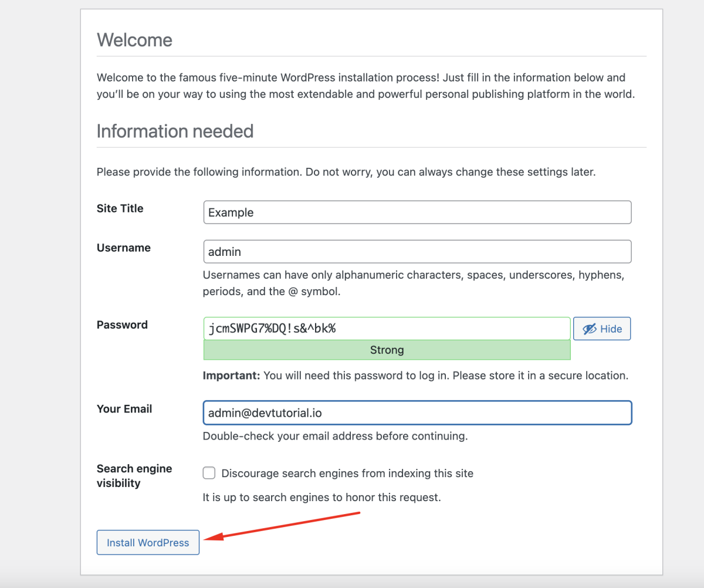Screen dimensions: 704x588
Task: Click the username allowed characters hint text
Action: pos(417,283)
